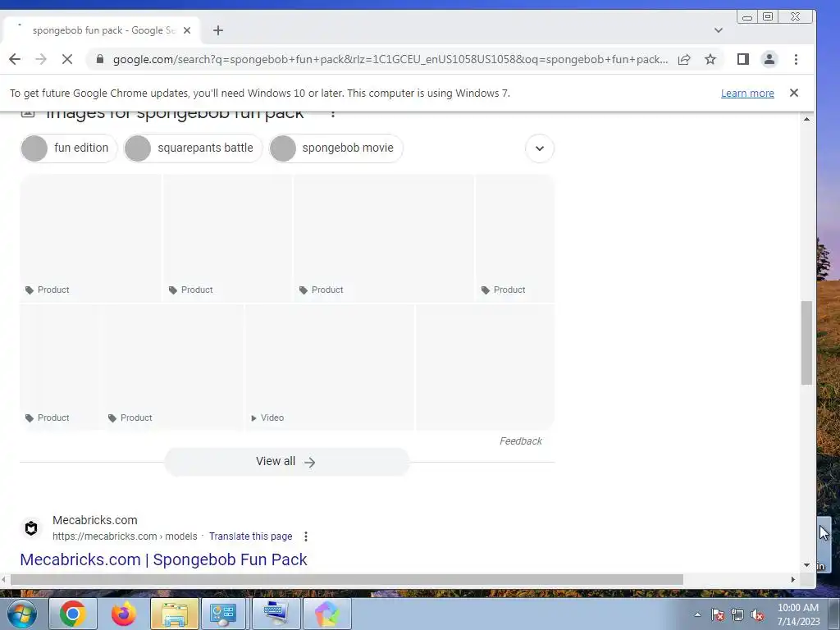The height and width of the screenshot is (630, 840).
Task: Close the spongebob fun pack tab
Action: coord(187,30)
